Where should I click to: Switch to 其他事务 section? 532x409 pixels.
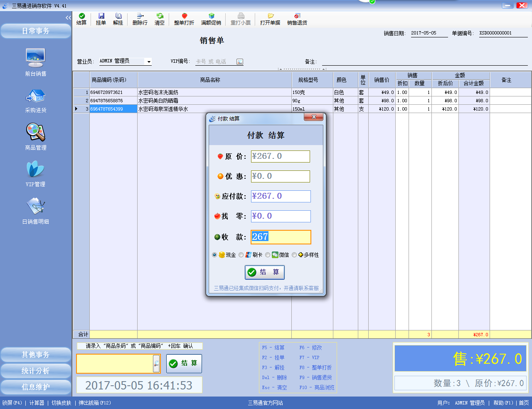coord(36,355)
